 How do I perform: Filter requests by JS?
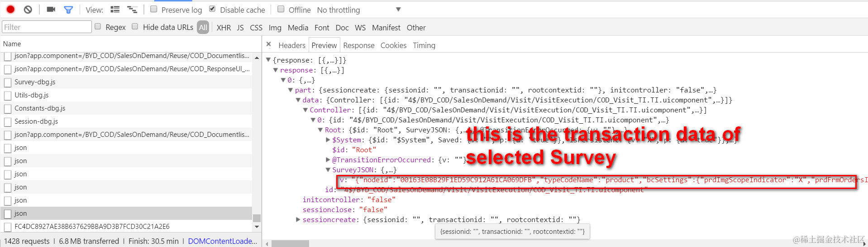[240, 28]
